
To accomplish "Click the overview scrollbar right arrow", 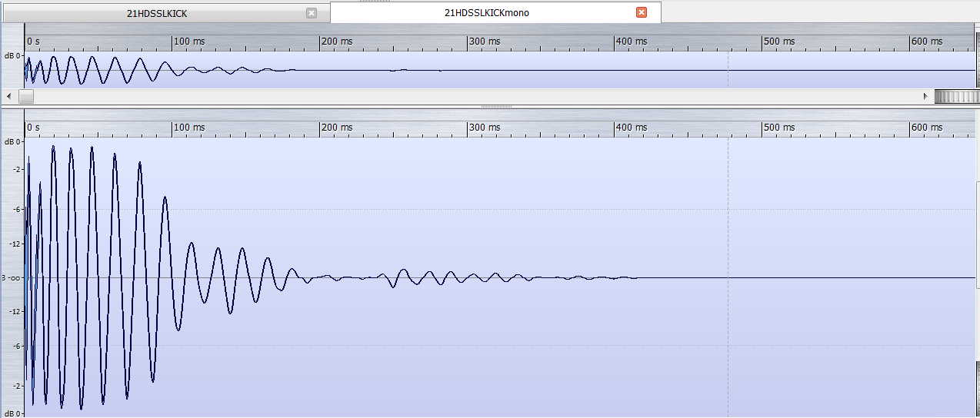I will (x=925, y=97).
